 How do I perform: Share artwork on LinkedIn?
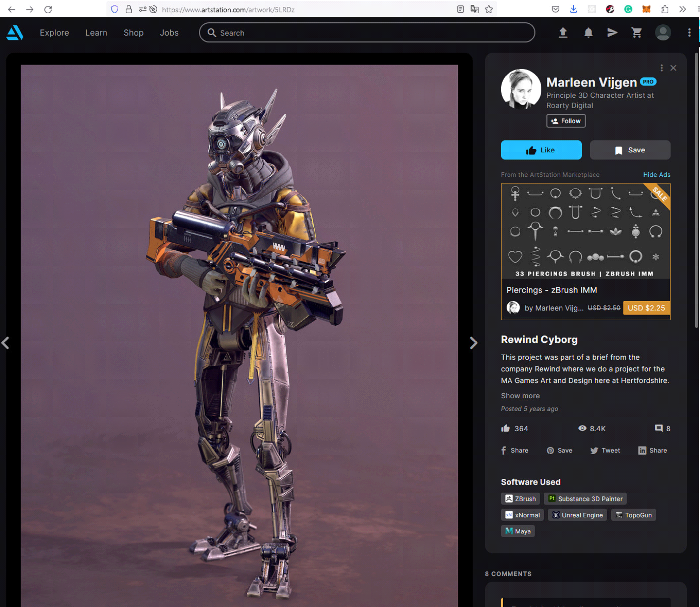[x=652, y=450]
